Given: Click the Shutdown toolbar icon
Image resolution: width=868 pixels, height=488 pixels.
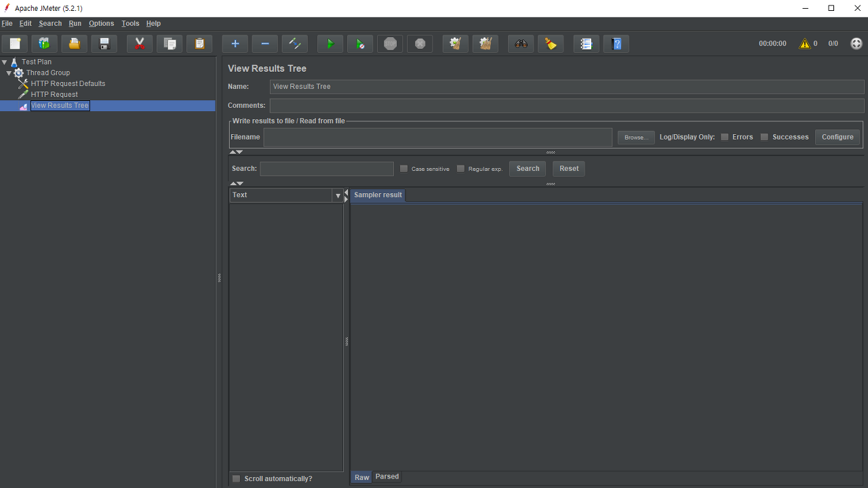Looking at the screenshot, I should click(x=420, y=44).
